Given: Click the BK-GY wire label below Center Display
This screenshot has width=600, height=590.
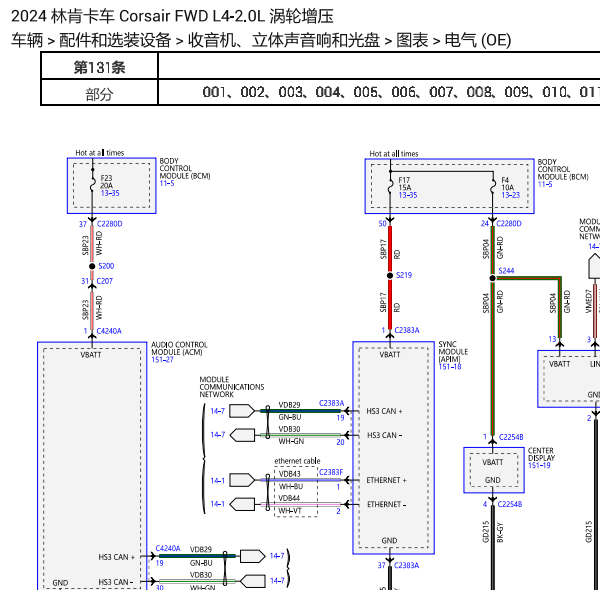Looking at the screenshot, I should tap(500, 532).
